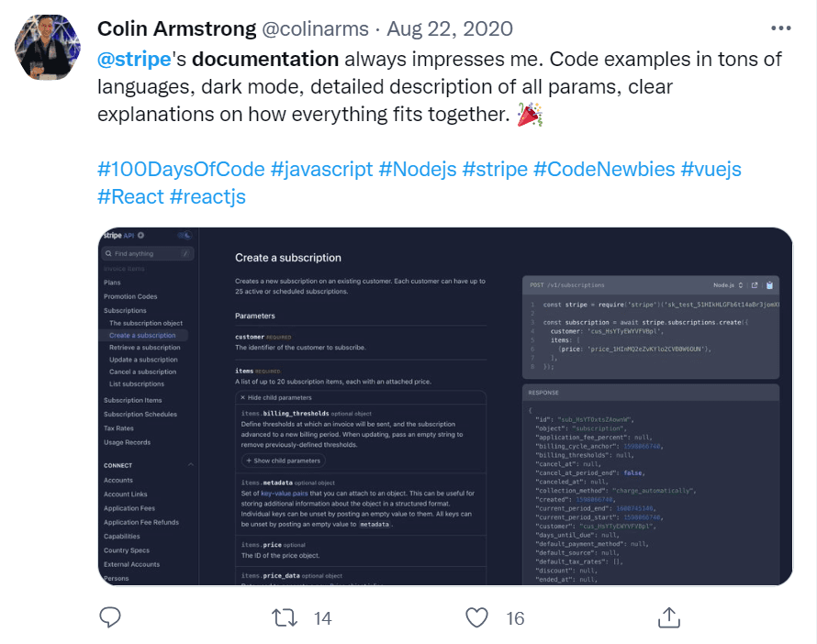Screen dimensions: 817x644
Task: Click Colin Armstrong's profile avatar
Action: (49, 48)
